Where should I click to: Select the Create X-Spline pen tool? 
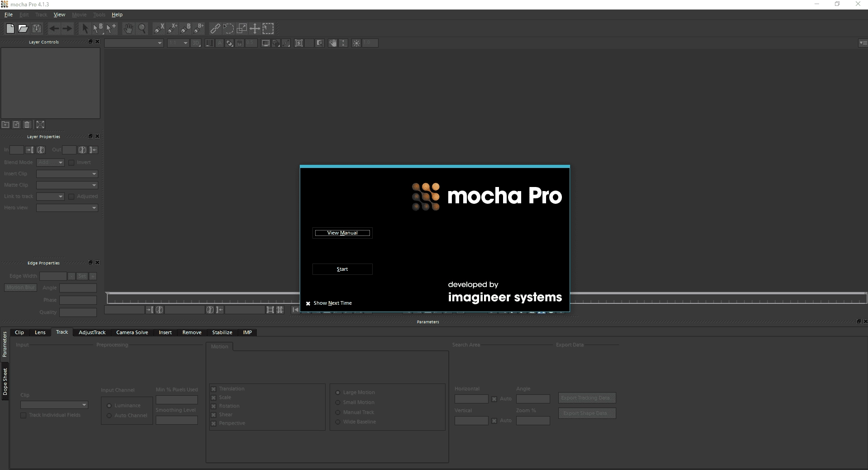(x=159, y=29)
